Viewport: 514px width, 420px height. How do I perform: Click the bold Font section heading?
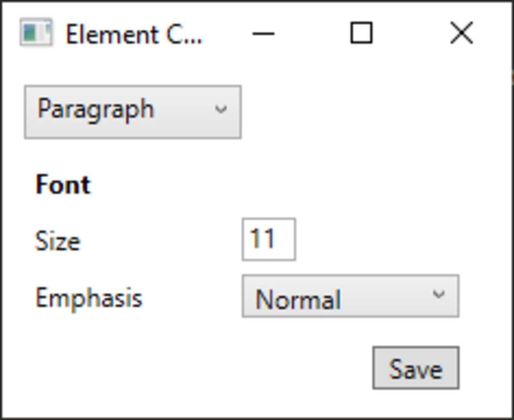(63, 185)
